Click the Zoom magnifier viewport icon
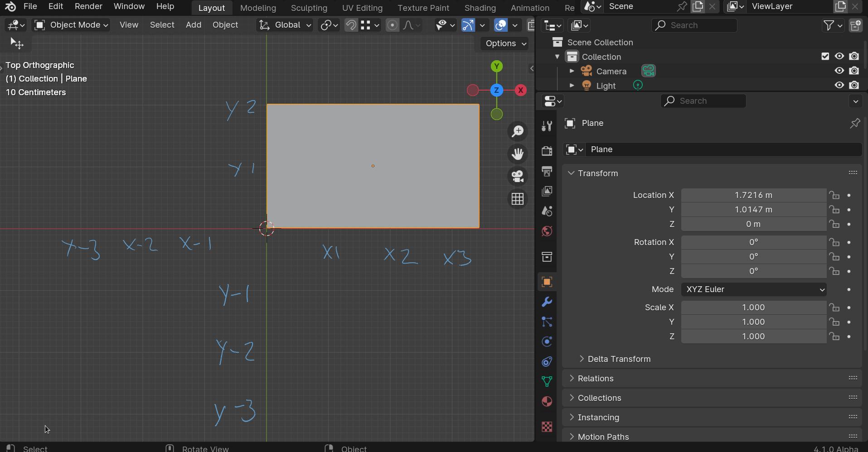 pos(518,131)
